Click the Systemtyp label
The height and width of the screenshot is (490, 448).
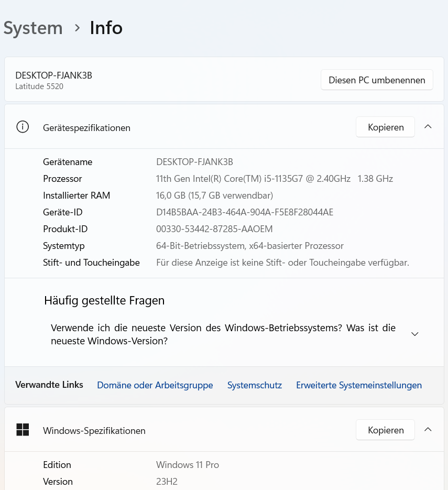tap(64, 246)
